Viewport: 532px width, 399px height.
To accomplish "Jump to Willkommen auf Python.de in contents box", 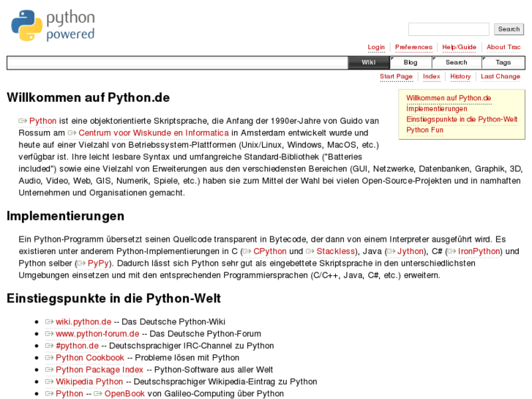I will 449,98.
